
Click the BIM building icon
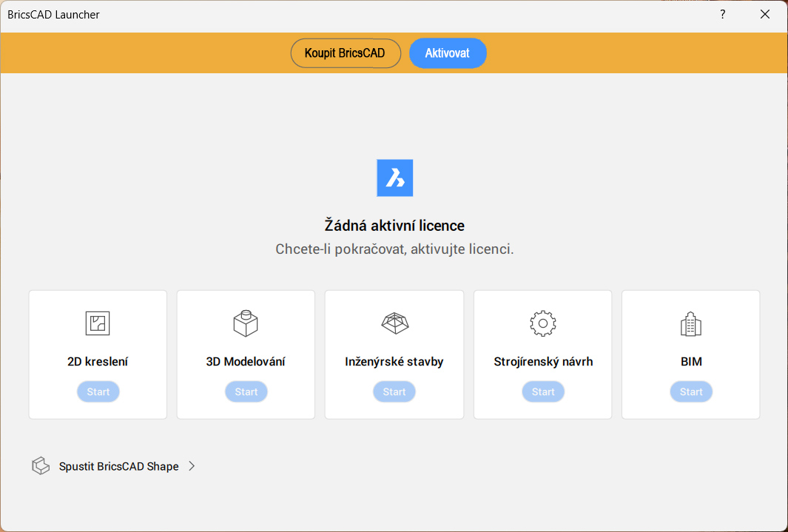(691, 323)
